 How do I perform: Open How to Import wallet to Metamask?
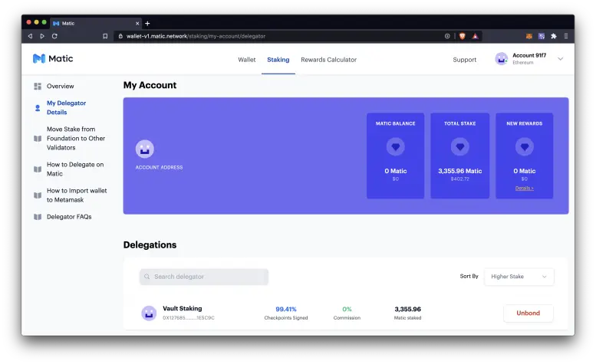(77, 195)
